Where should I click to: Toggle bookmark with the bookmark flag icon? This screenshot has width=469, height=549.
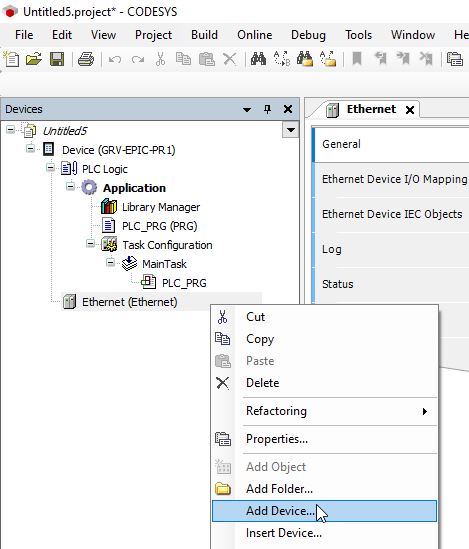357,59
